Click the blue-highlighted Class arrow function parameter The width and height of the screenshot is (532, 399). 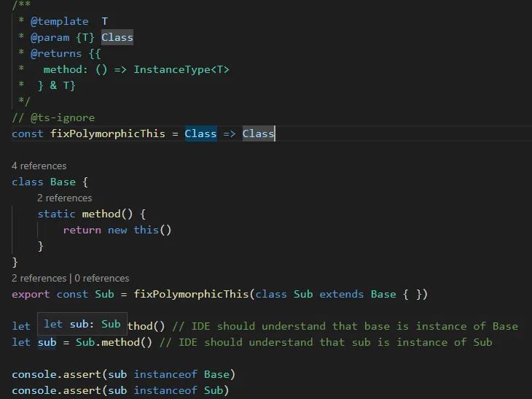click(200, 133)
